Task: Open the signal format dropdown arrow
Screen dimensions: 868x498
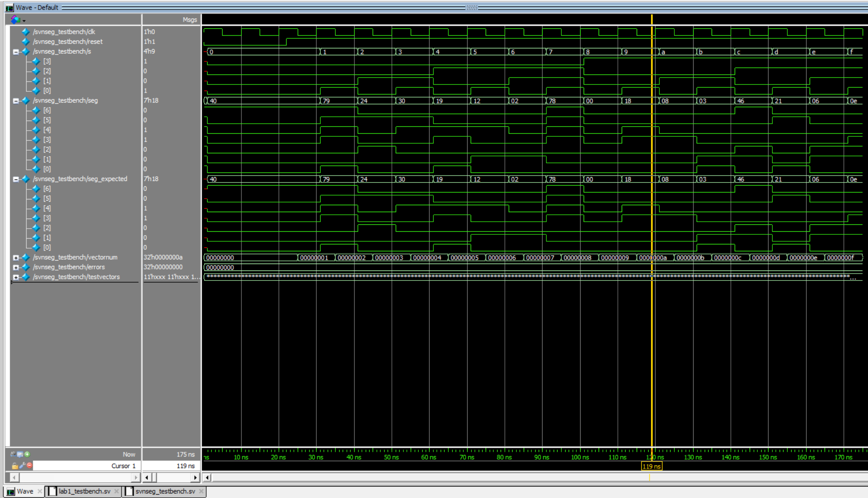Action: point(24,20)
